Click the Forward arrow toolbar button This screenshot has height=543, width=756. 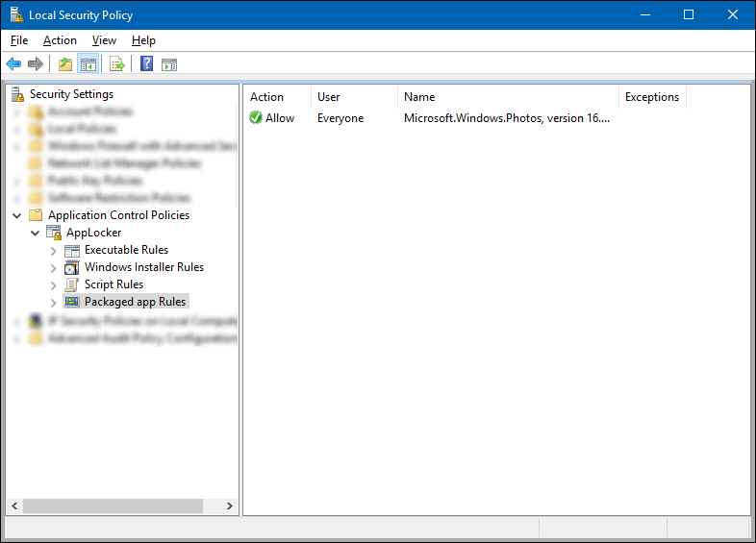(36, 64)
